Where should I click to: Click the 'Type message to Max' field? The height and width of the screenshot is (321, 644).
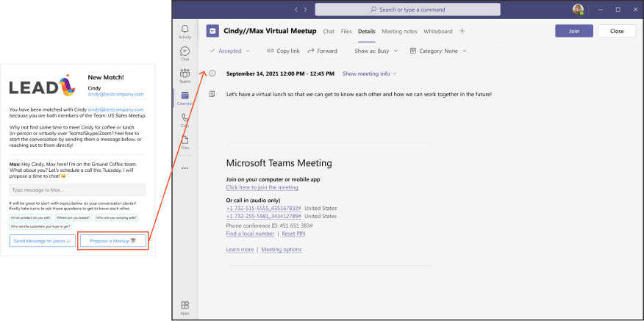(x=76, y=190)
